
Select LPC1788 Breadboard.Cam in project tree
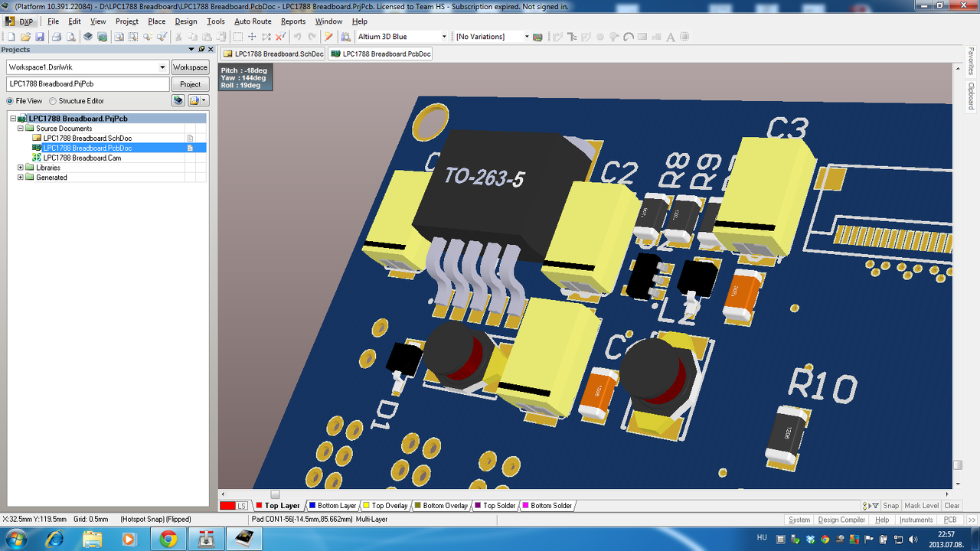point(82,158)
